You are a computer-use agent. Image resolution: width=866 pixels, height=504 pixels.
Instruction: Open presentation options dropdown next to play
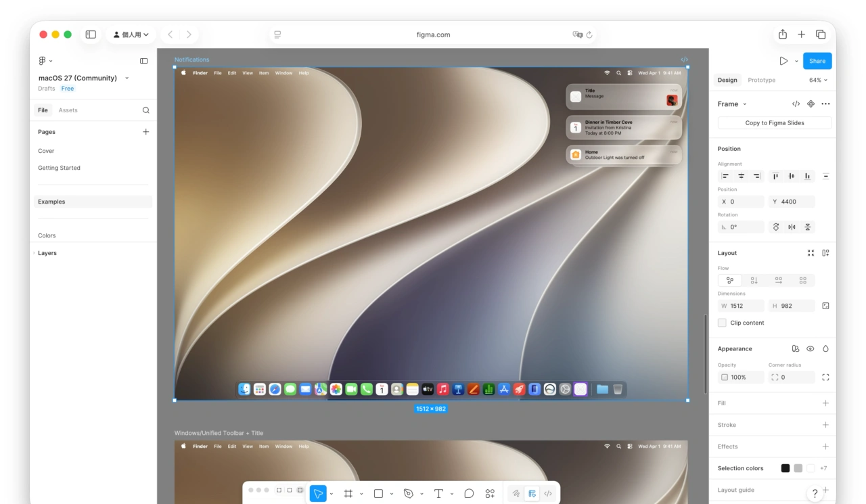point(796,61)
